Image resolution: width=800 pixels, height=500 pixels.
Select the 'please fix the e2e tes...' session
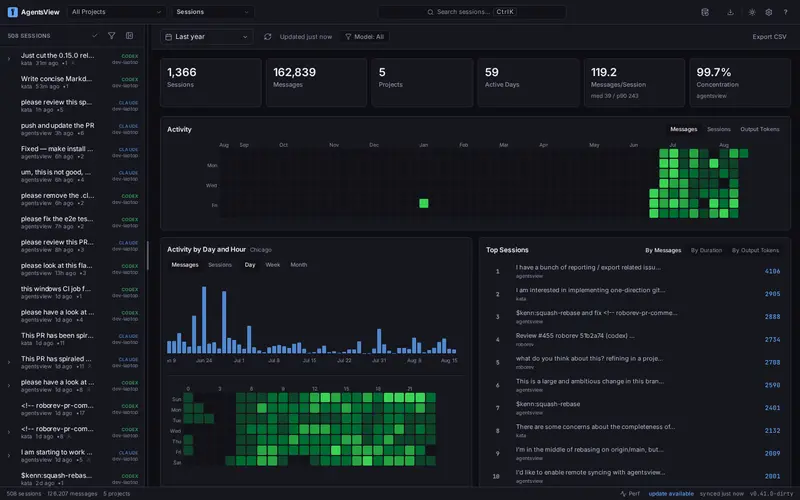[72, 222]
